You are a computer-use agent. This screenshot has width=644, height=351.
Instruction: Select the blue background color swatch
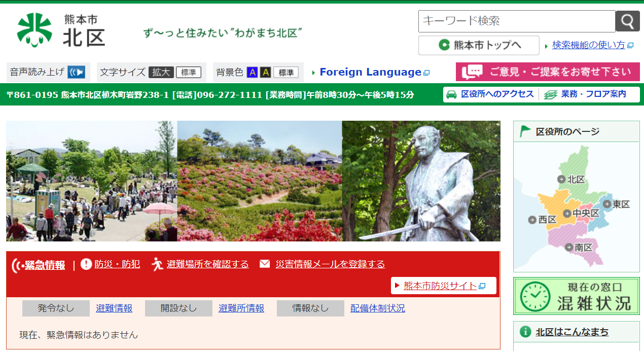coord(252,73)
